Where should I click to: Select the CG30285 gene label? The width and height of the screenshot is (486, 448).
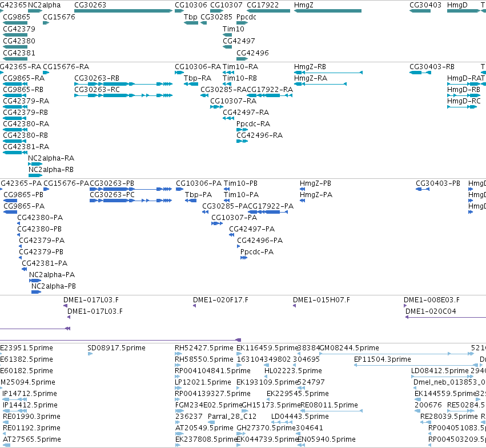tap(216, 17)
